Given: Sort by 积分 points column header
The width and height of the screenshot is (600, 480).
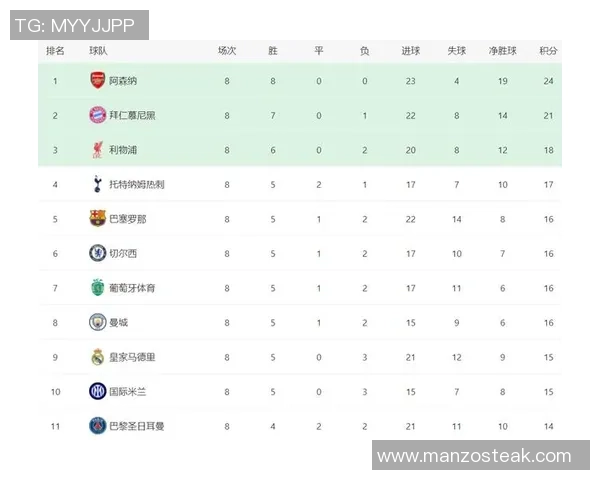Looking at the screenshot, I should coord(548,50).
